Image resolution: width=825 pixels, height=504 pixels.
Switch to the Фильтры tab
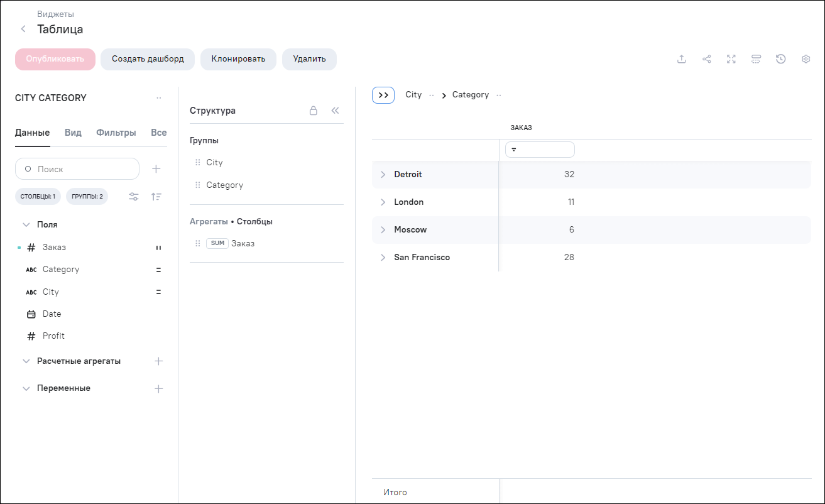[116, 133]
